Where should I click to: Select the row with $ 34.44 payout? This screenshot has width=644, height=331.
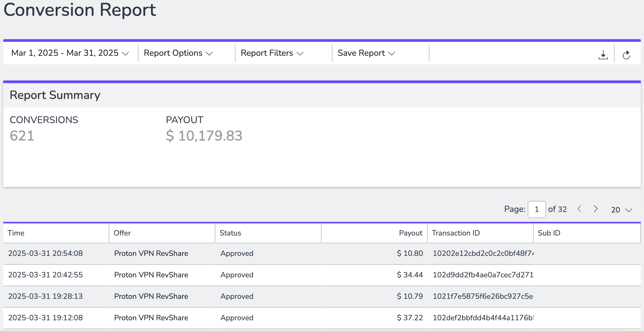click(322, 275)
